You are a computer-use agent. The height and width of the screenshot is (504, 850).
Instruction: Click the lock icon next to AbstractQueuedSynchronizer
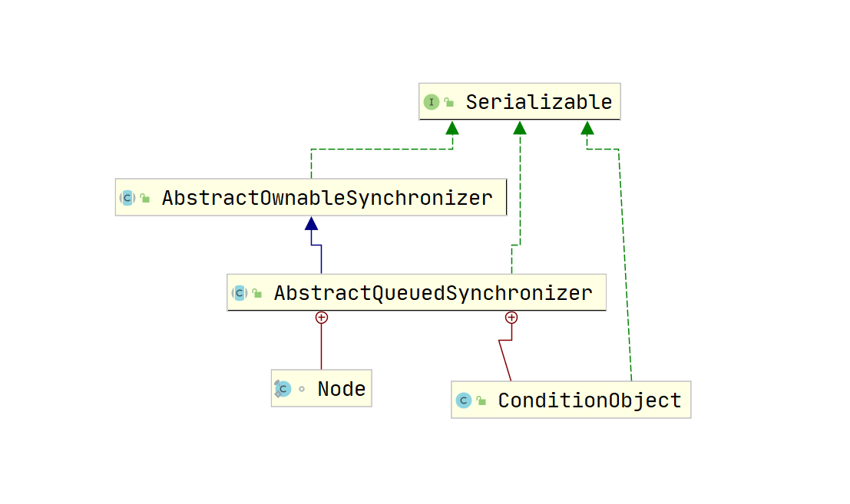257,292
